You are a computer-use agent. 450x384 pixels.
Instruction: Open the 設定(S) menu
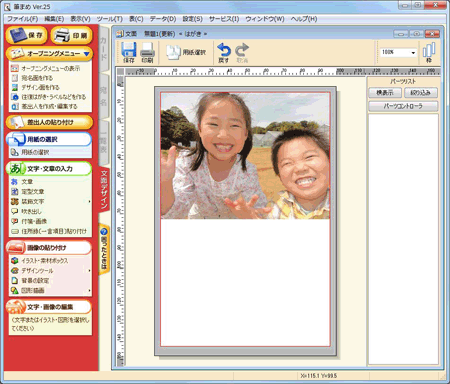pyautogui.click(x=193, y=19)
